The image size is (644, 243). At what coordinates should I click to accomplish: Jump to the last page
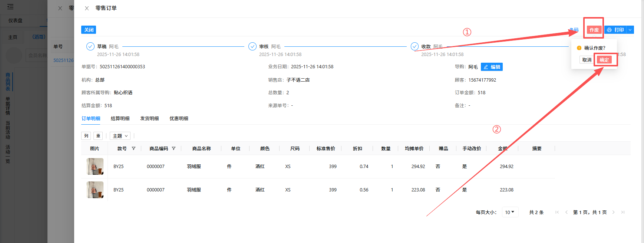tap(623, 212)
